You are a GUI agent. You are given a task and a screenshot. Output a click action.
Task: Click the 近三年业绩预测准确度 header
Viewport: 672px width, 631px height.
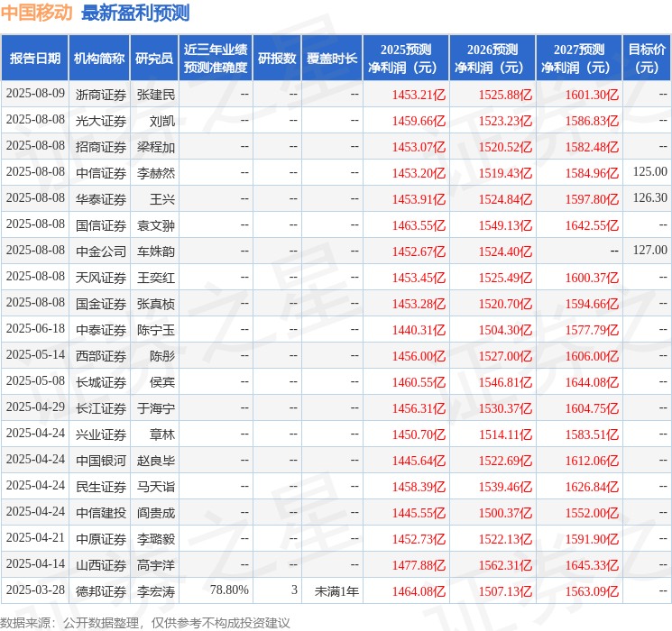point(216,59)
